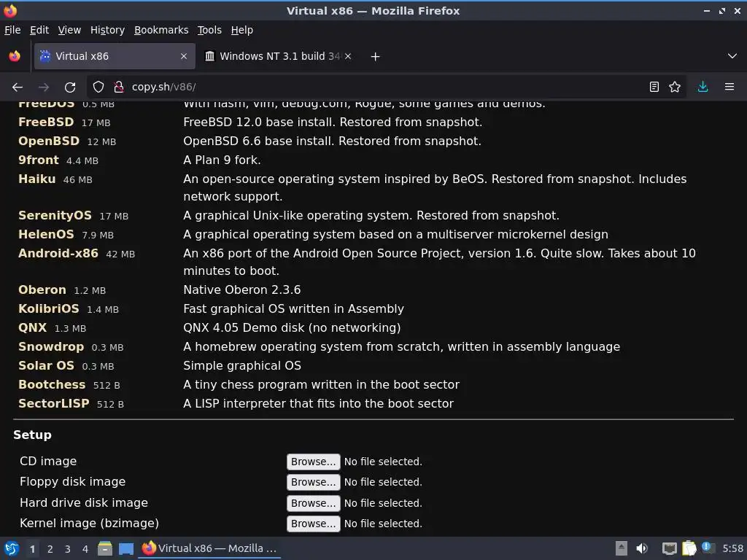
Task: Browse for a floppy disk image
Action: pyautogui.click(x=313, y=482)
